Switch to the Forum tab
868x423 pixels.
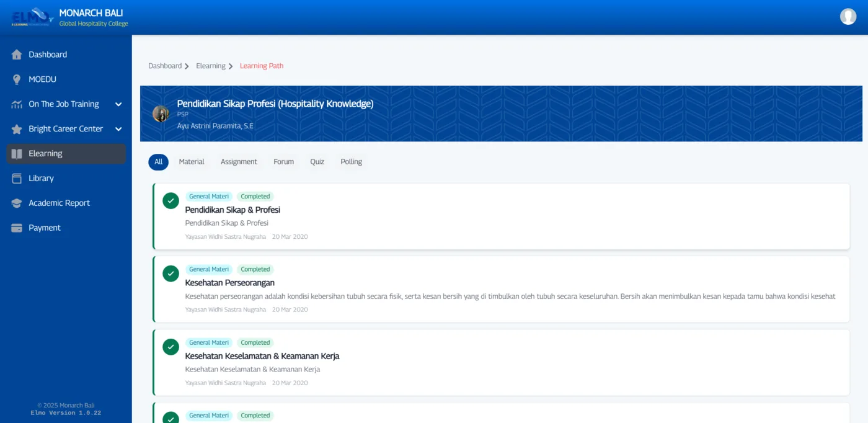pyautogui.click(x=283, y=162)
